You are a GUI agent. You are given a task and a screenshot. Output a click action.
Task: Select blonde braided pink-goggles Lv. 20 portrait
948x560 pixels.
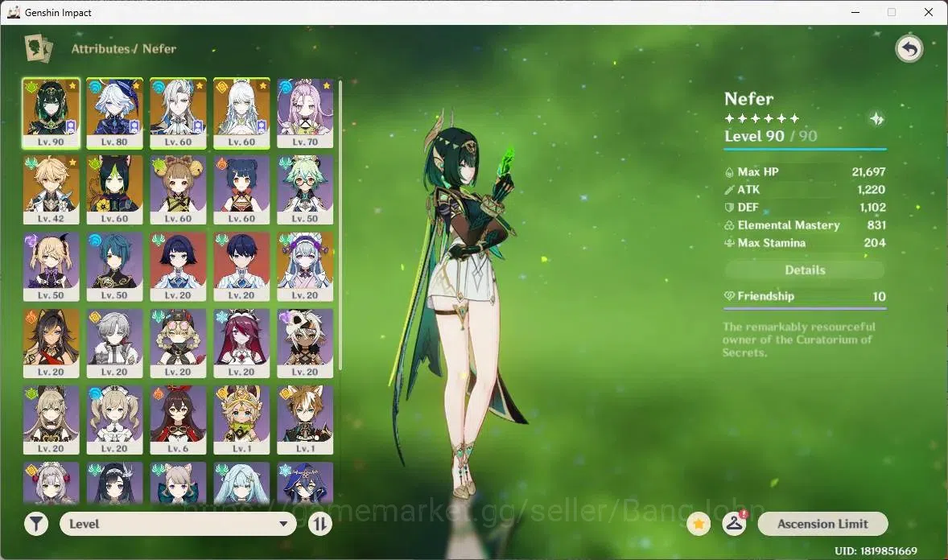pyautogui.click(x=178, y=344)
